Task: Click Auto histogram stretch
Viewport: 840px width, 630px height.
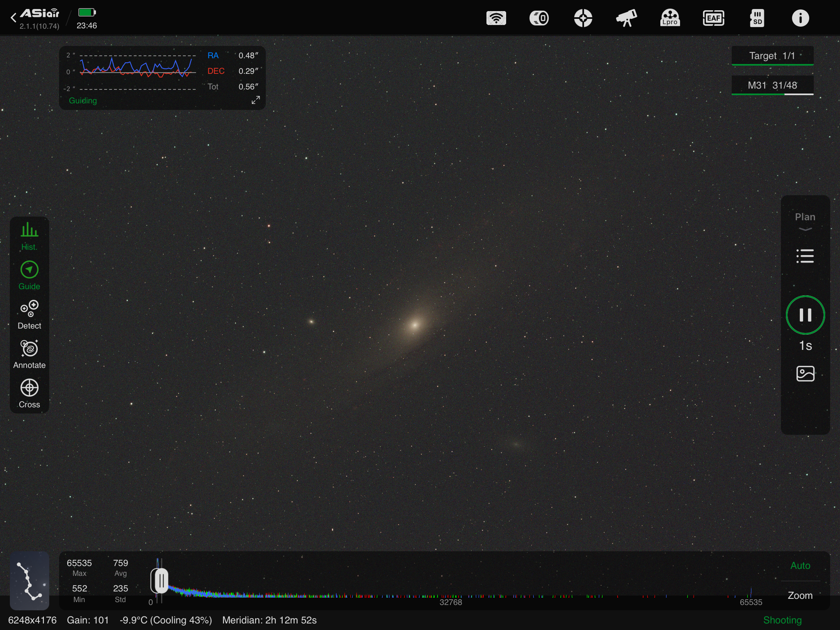Action: [x=800, y=566]
